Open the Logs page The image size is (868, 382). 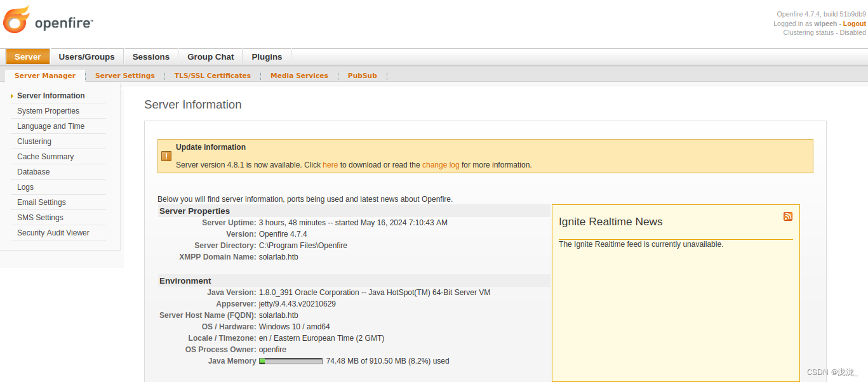[x=25, y=187]
